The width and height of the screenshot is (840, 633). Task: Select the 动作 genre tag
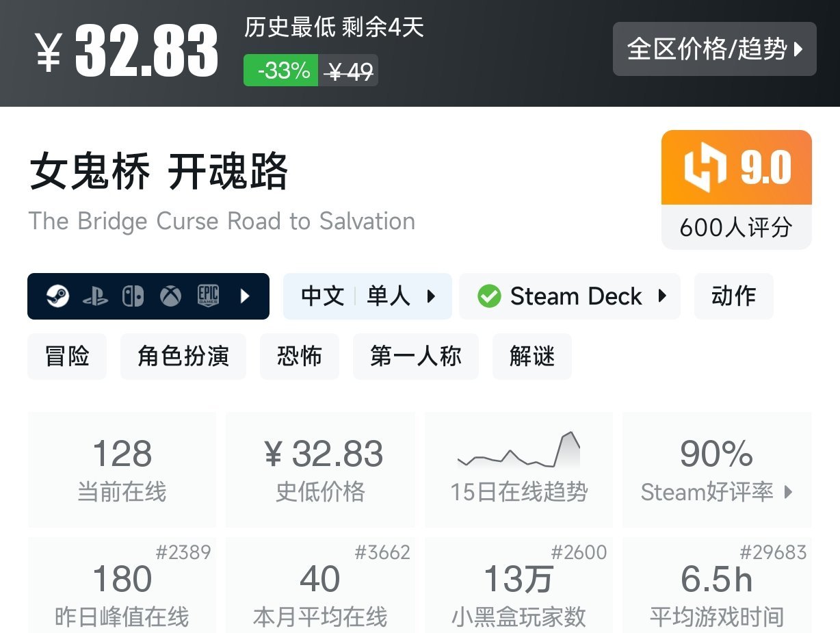[733, 296]
